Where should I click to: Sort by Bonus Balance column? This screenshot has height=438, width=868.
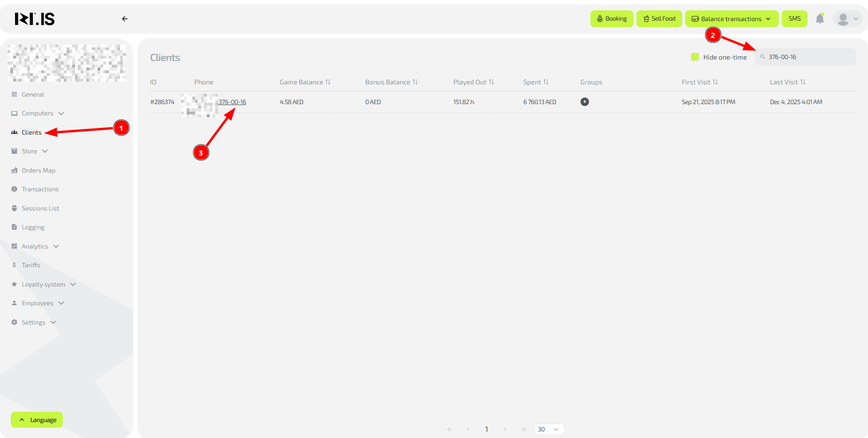coord(415,82)
